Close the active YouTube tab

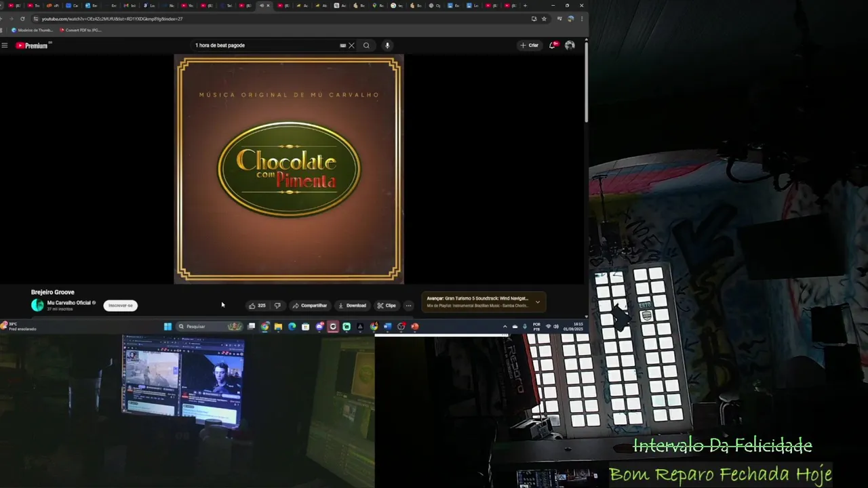click(268, 5)
